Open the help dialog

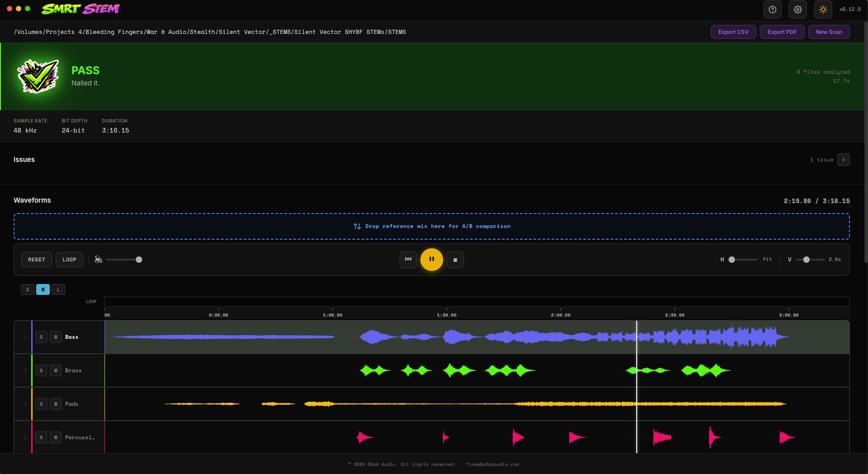click(773, 9)
